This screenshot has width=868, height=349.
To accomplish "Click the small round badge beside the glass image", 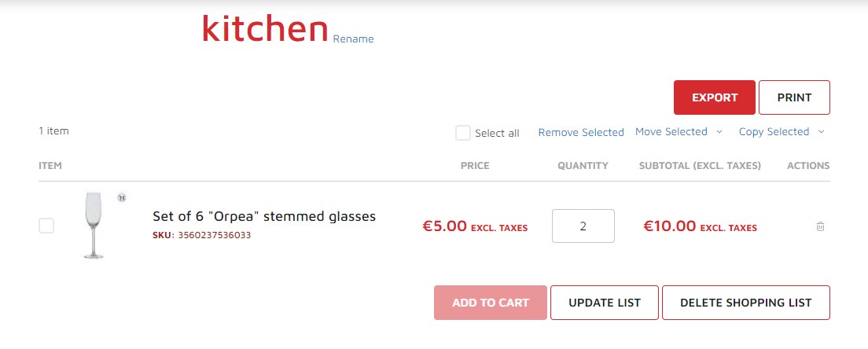I will click(x=122, y=197).
